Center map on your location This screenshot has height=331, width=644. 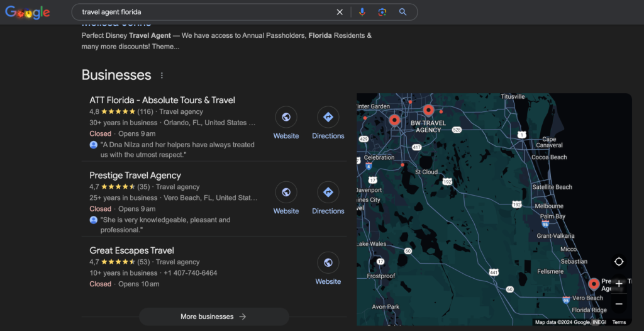(x=619, y=262)
